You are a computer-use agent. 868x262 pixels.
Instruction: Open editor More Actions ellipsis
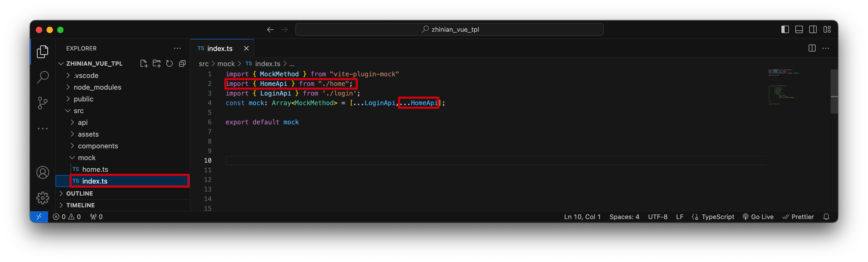(x=826, y=49)
